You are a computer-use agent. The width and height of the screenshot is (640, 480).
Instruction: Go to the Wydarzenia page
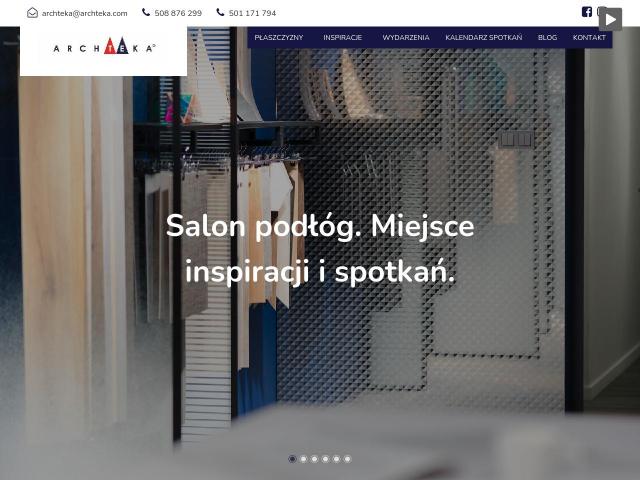[406, 38]
